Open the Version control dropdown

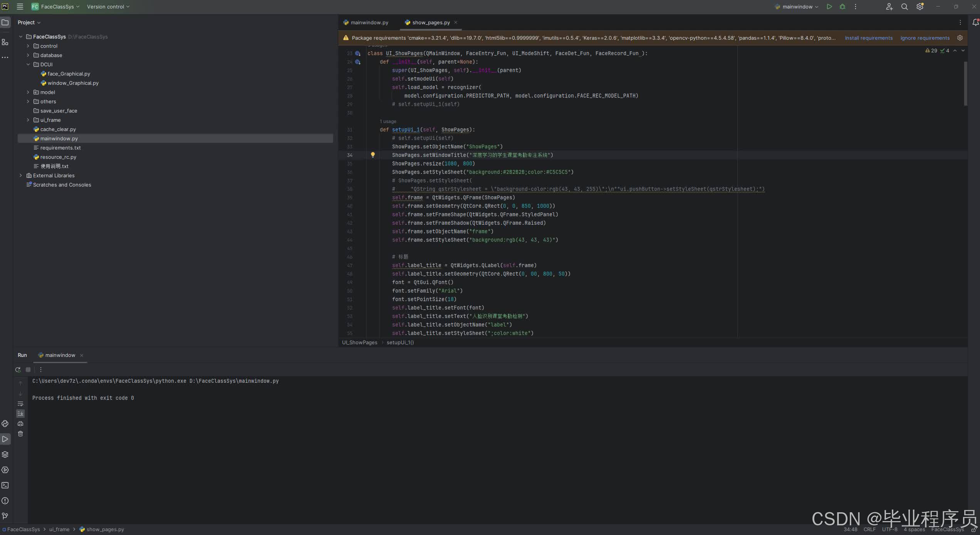coord(108,7)
